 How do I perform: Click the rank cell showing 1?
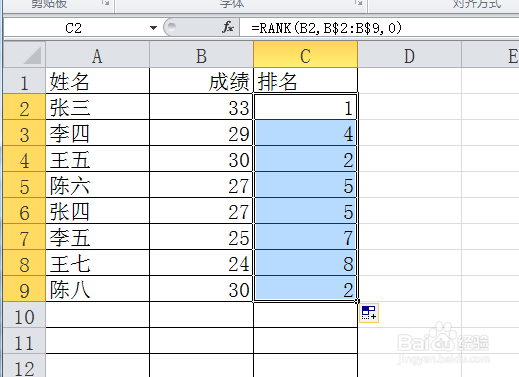point(305,107)
